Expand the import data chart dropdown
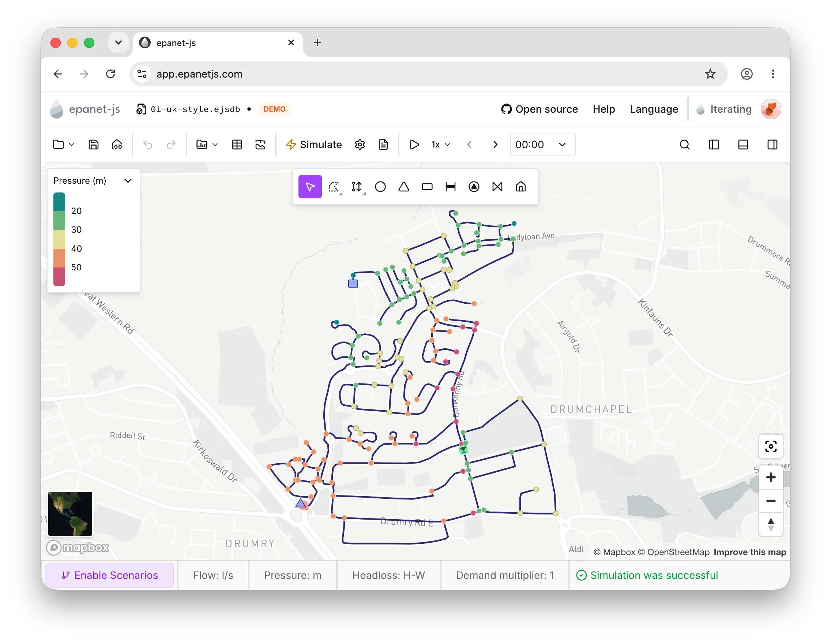Screen dimensions: 831x644 pyautogui.click(x=207, y=145)
